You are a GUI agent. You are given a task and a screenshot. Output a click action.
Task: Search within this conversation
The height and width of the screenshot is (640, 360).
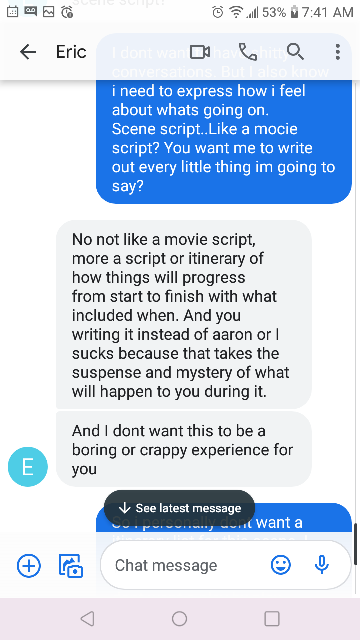point(295,52)
